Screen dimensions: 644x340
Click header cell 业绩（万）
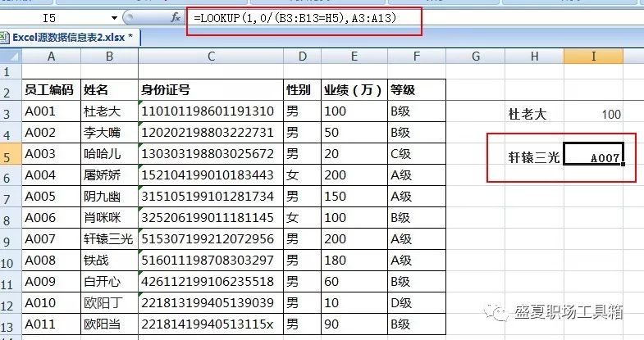[354, 90]
